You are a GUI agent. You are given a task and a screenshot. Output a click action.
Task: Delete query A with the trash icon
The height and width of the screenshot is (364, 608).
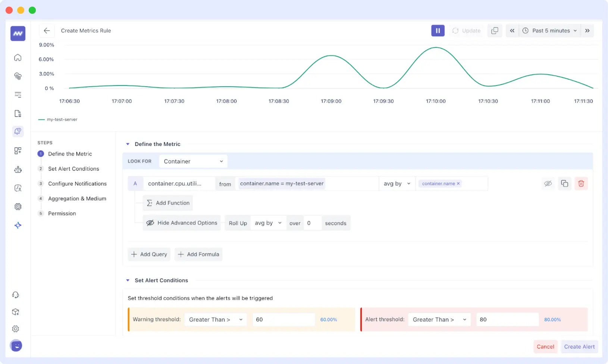tap(581, 183)
